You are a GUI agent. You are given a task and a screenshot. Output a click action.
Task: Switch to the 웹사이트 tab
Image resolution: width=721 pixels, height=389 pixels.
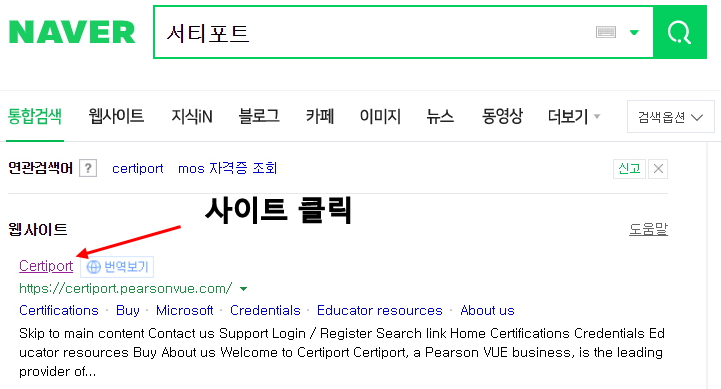[116, 116]
